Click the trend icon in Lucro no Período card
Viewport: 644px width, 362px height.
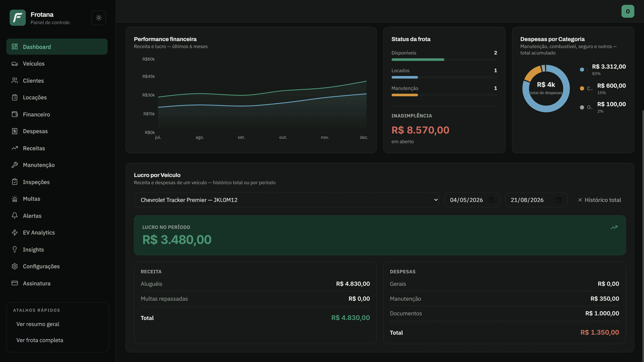tap(614, 227)
